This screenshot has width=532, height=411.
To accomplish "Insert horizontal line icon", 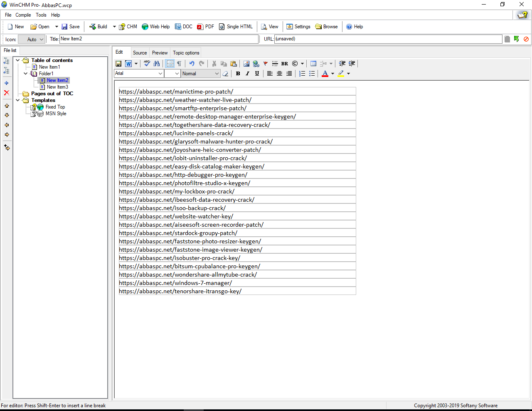I will click(x=275, y=64).
